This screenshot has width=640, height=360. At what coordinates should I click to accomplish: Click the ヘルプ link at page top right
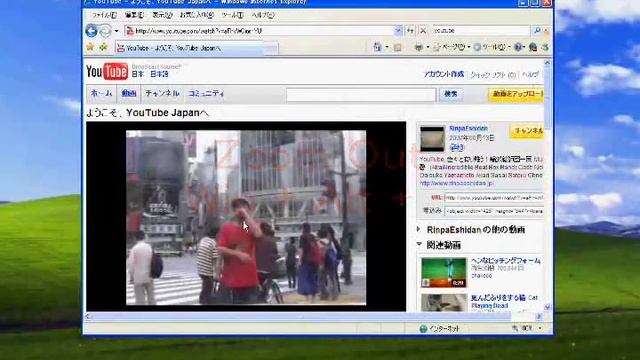pyautogui.click(x=530, y=75)
